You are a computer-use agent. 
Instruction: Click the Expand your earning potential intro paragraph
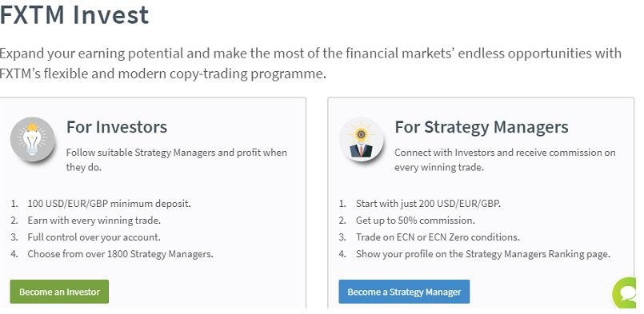click(310, 64)
